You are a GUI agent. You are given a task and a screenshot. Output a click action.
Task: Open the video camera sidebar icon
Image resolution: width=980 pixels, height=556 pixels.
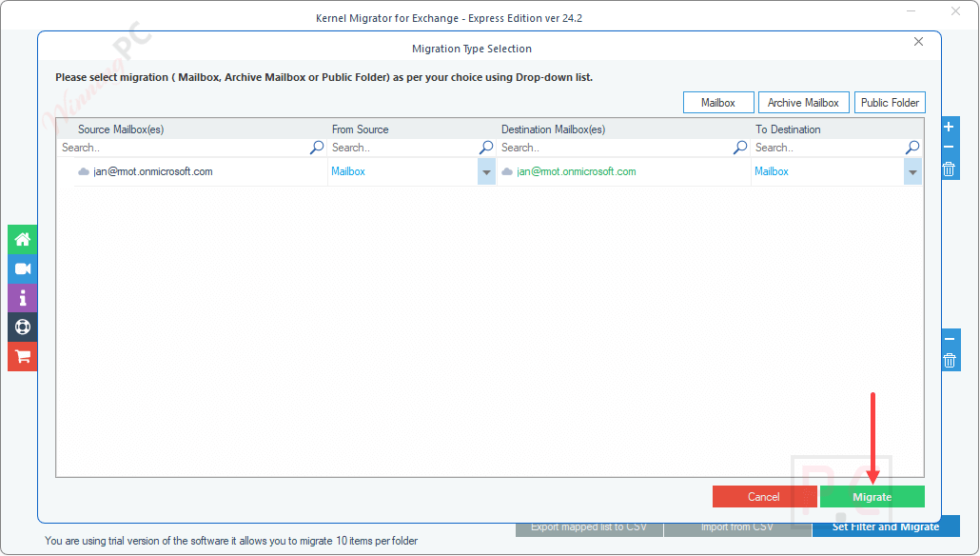[23, 268]
